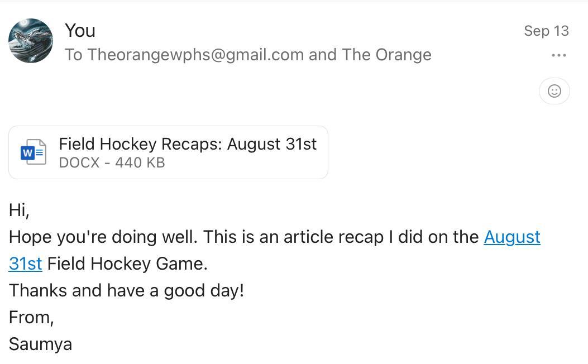Click the "Hi," greeting line

pos(19,210)
